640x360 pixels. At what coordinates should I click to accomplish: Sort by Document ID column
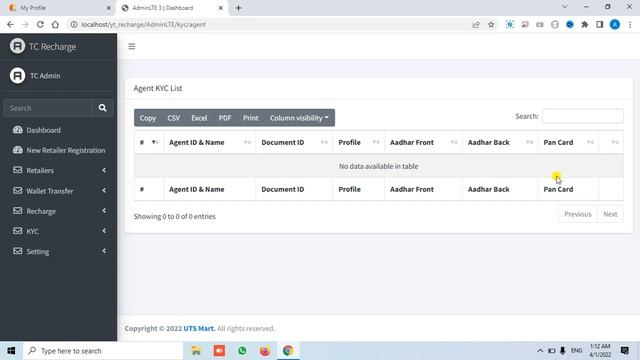[294, 142]
